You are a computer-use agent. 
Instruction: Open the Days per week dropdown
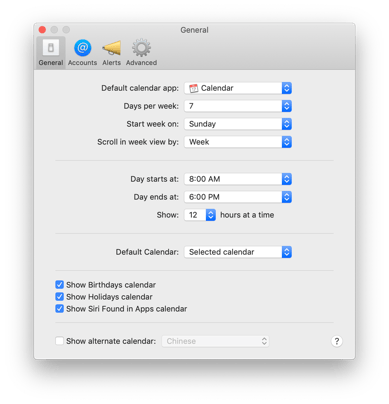point(238,106)
